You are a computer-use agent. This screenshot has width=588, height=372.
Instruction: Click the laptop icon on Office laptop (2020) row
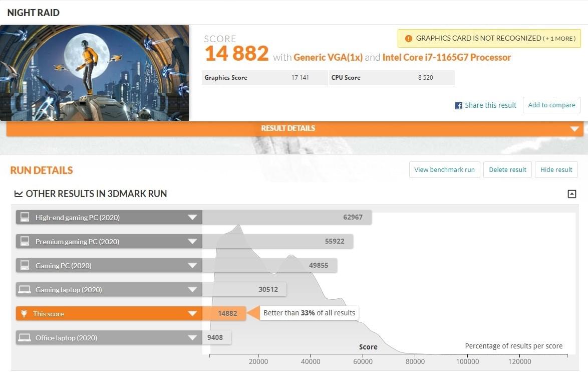(x=25, y=337)
